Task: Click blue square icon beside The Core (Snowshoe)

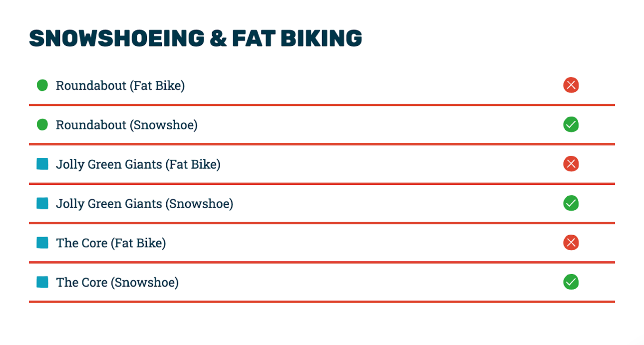Action: 42,282
